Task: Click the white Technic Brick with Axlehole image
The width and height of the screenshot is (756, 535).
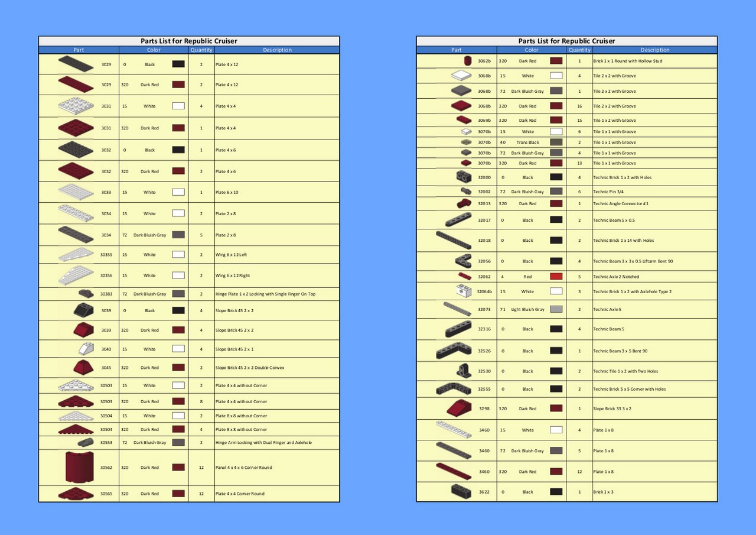Action: pyautogui.click(x=464, y=291)
